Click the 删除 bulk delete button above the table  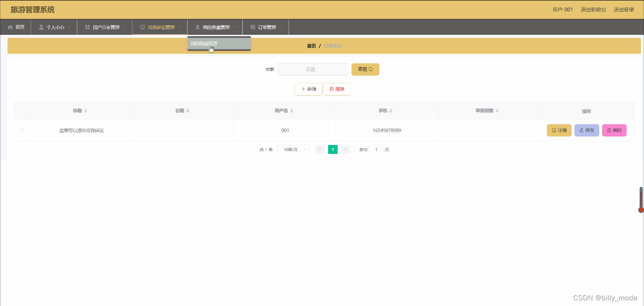[x=337, y=89]
